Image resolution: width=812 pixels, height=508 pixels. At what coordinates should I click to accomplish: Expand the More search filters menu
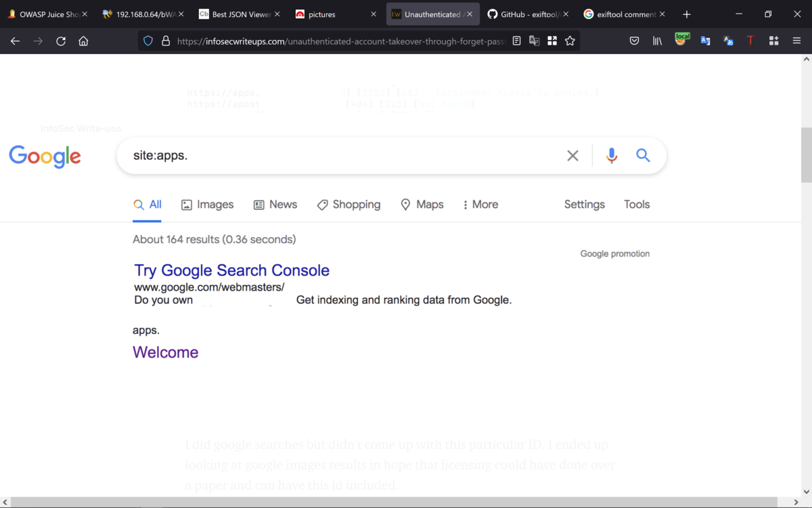click(x=480, y=205)
